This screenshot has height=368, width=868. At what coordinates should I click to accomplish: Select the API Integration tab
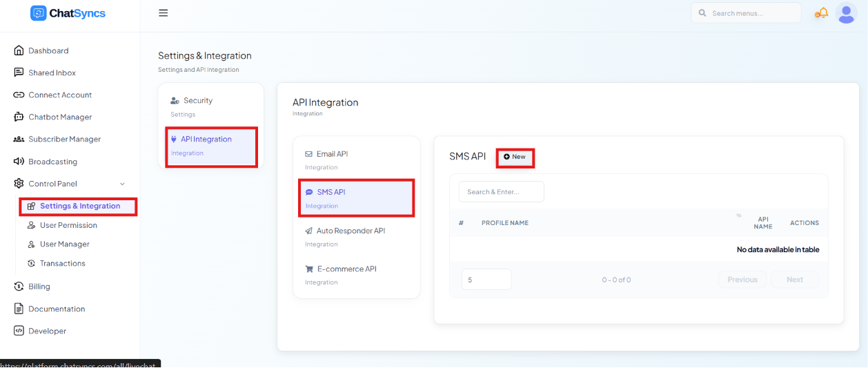click(x=211, y=146)
